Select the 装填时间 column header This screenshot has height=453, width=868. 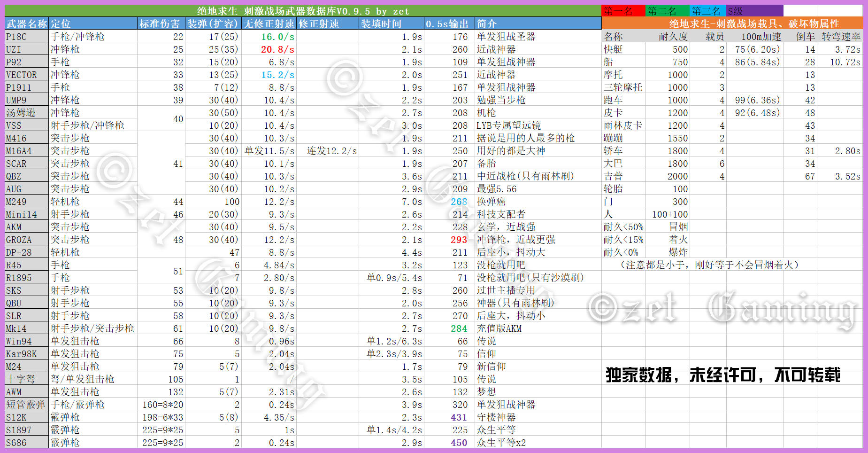(392, 23)
